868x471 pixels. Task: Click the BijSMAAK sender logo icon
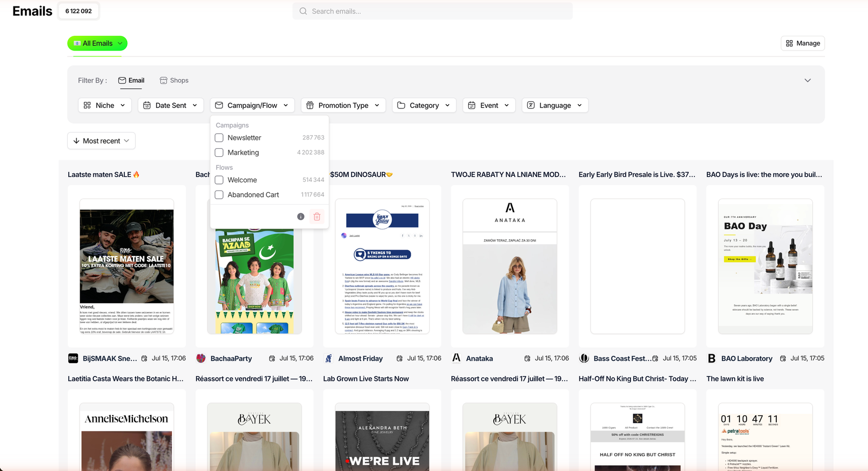(x=73, y=358)
